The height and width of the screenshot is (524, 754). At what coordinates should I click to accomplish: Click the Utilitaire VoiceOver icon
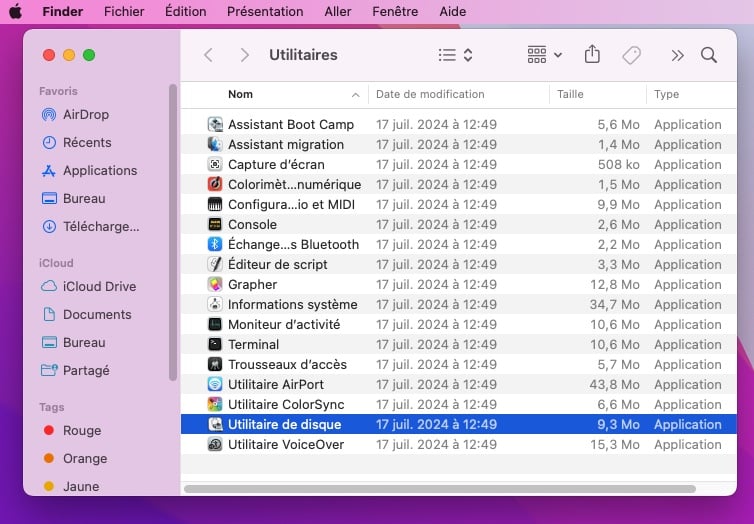(x=215, y=444)
